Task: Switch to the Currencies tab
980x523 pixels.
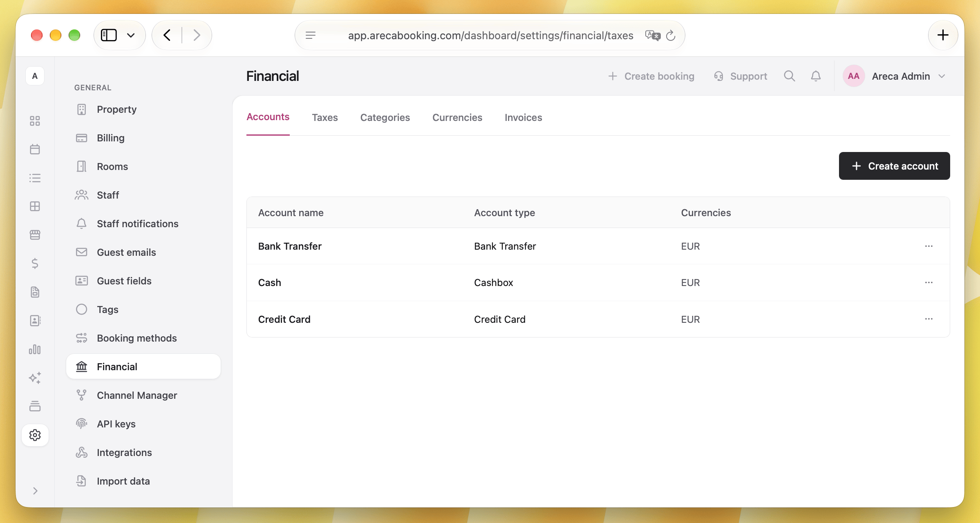Action: pyautogui.click(x=457, y=118)
